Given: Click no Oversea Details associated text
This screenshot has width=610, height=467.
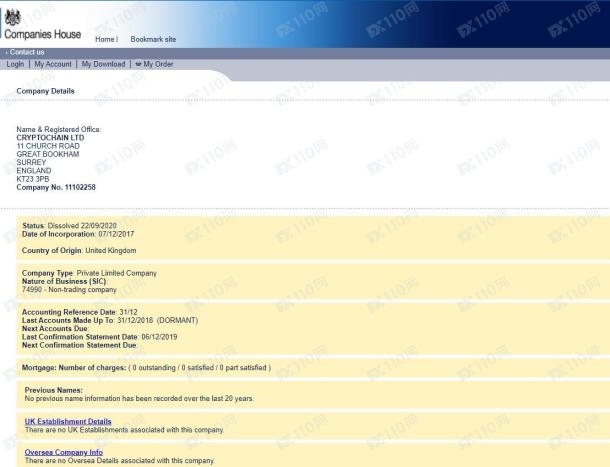Looking at the screenshot, I should [120, 461].
